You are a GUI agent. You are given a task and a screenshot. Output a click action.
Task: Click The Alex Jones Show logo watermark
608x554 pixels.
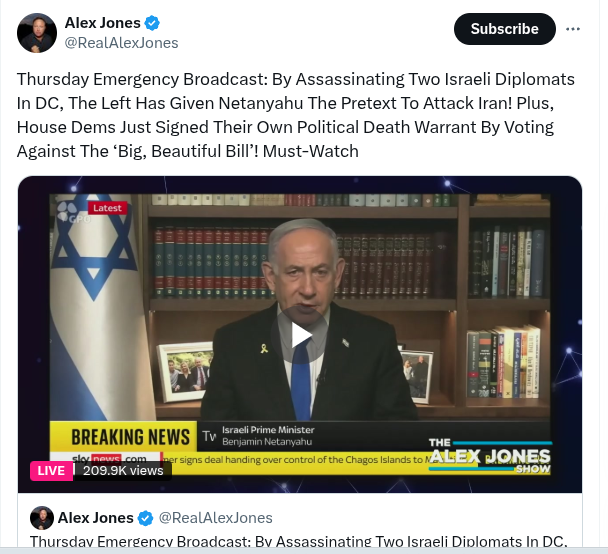(490, 456)
